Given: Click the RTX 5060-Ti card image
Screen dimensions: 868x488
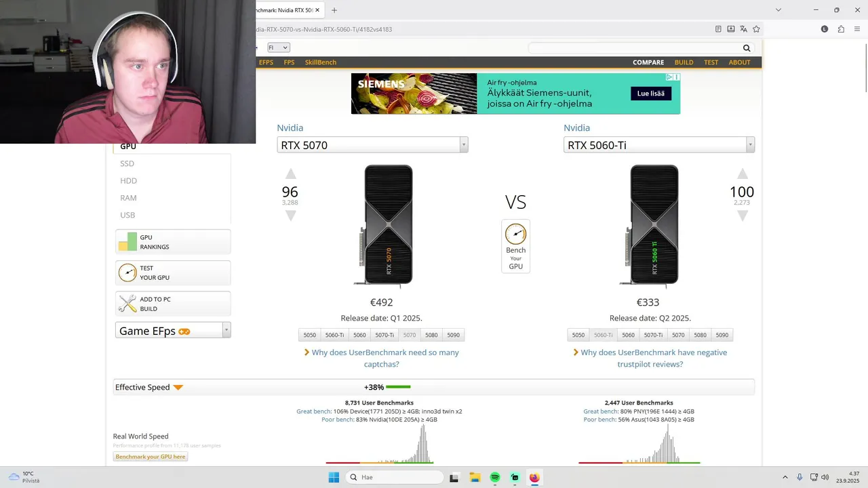Looking at the screenshot, I should [x=650, y=226].
